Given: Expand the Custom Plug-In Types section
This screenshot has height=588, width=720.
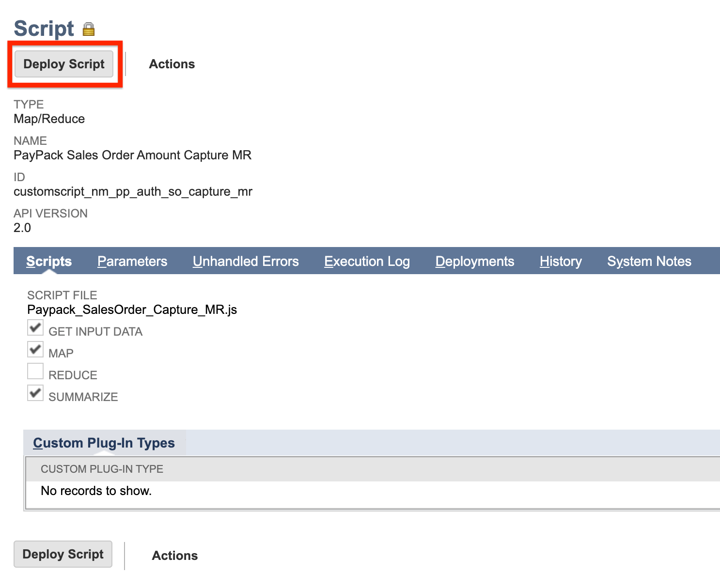Looking at the screenshot, I should 104,443.
